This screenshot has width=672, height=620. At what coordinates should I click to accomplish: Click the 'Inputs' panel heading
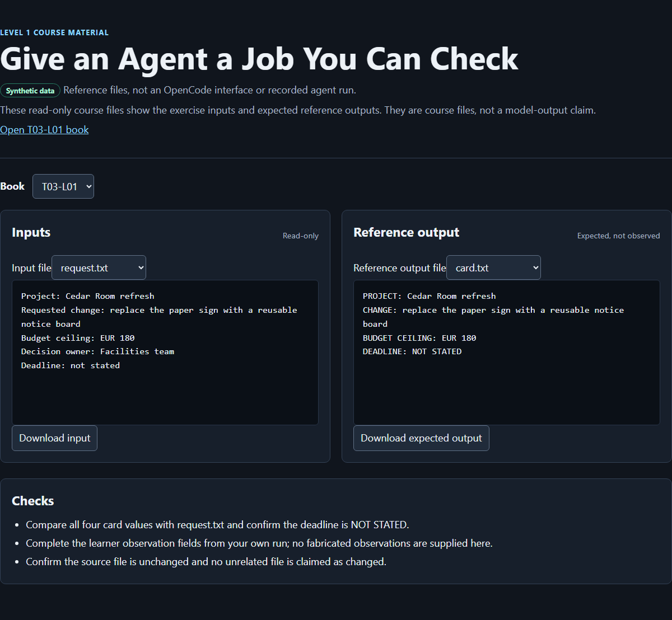(31, 232)
